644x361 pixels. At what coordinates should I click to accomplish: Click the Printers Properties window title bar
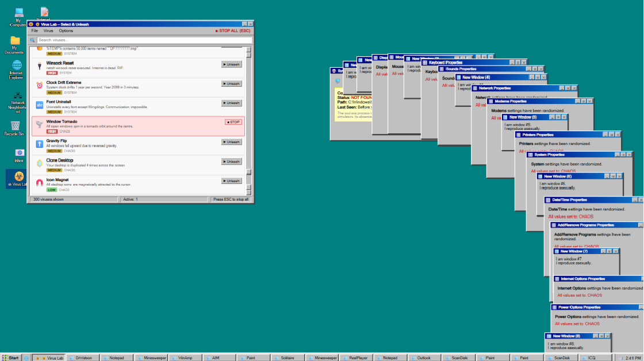(x=568, y=135)
